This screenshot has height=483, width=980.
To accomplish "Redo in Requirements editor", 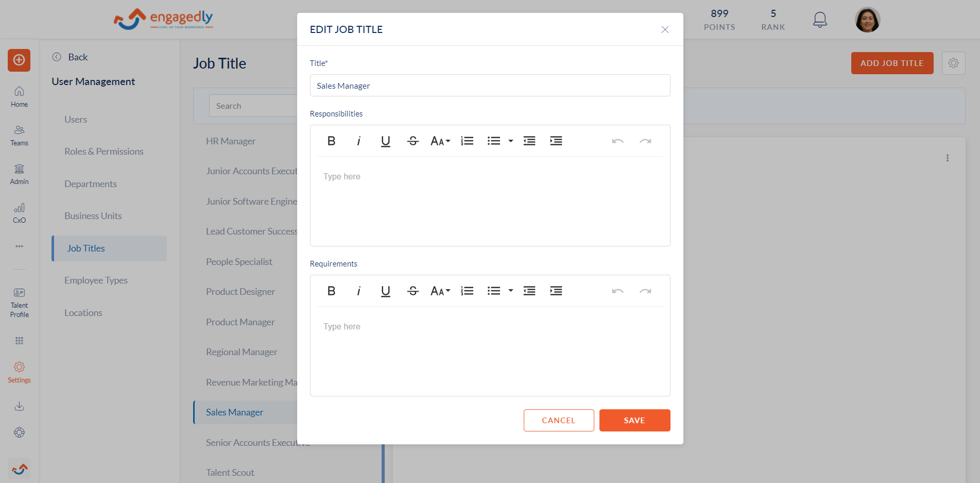I will pos(645,291).
